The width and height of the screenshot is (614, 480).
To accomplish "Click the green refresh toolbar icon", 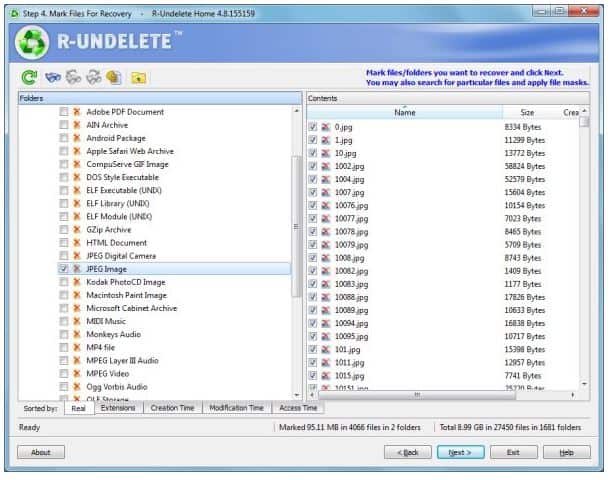I will (29, 77).
